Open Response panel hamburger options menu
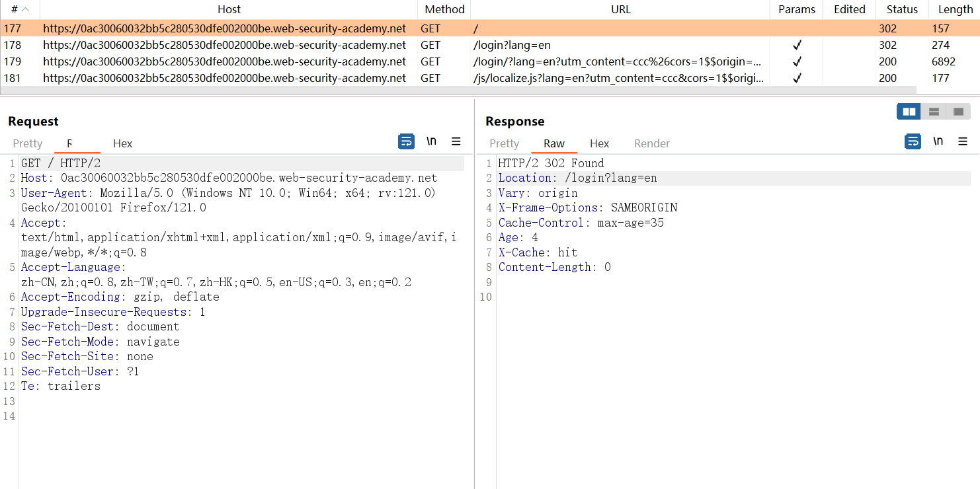Image resolution: width=980 pixels, height=489 pixels. tap(962, 141)
